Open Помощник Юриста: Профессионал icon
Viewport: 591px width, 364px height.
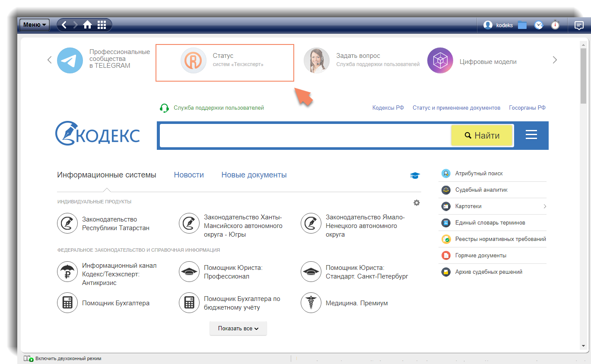(x=189, y=272)
